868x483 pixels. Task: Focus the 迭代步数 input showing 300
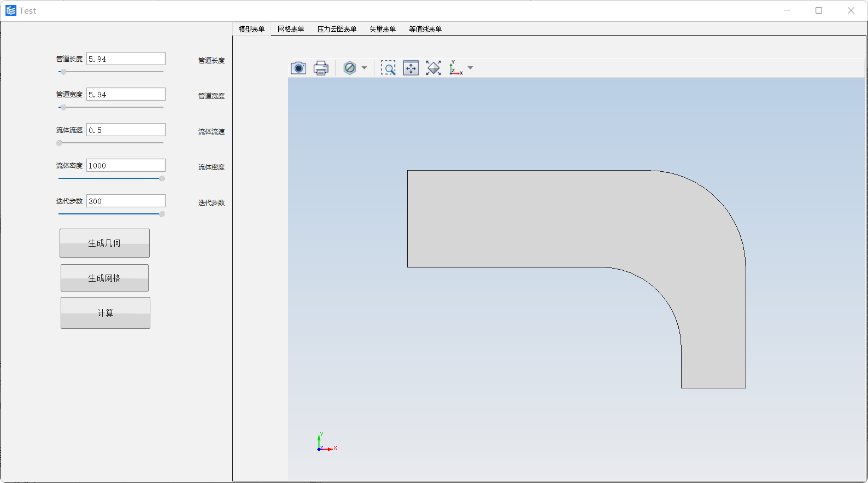pos(126,201)
